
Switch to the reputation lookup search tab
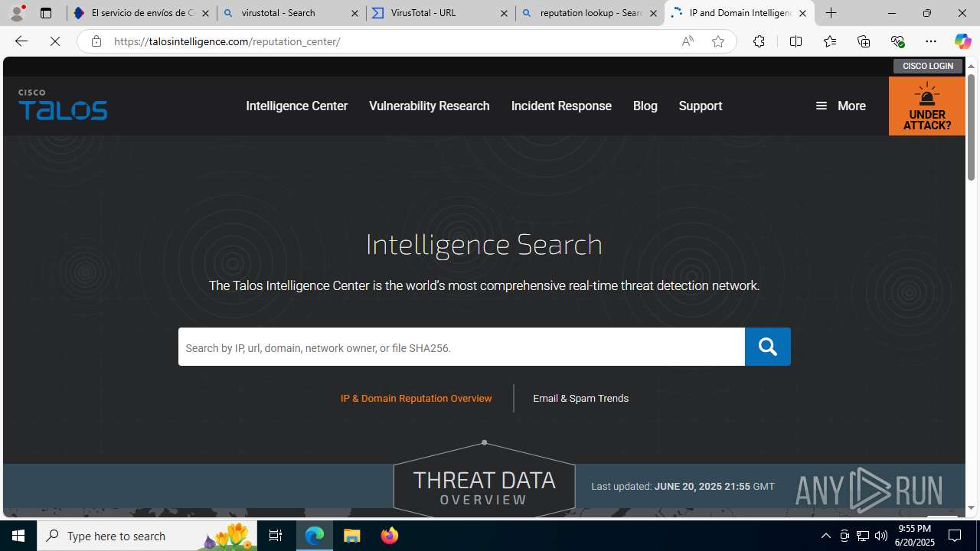tap(590, 13)
